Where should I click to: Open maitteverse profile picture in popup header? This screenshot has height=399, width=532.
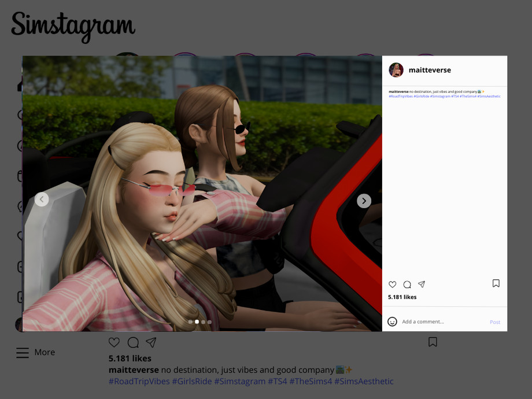(x=396, y=70)
